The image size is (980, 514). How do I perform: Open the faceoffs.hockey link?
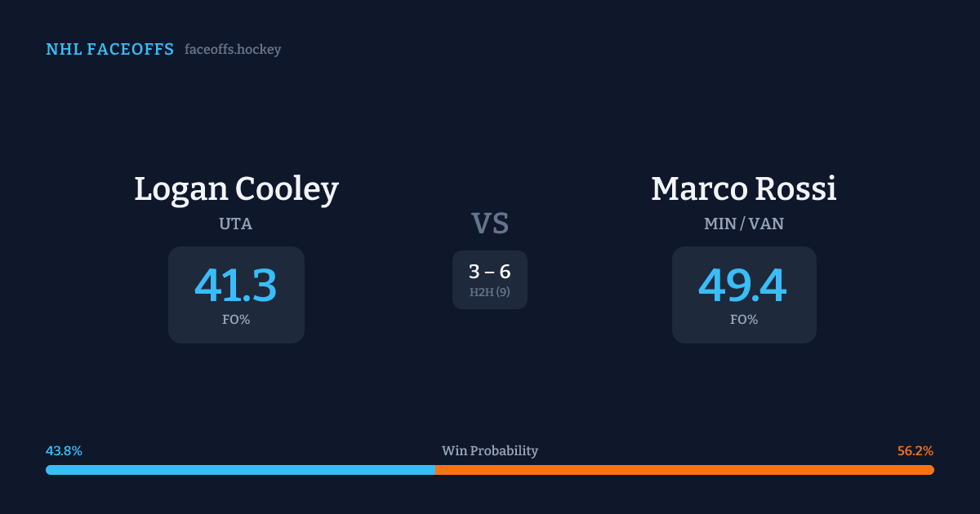[x=233, y=50]
